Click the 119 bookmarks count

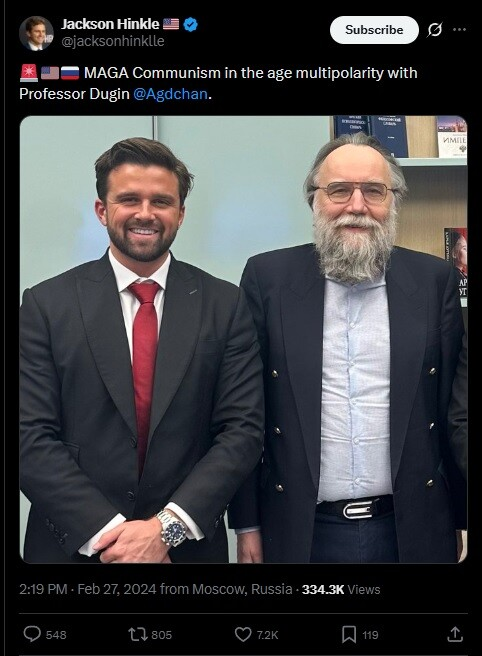click(370, 635)
